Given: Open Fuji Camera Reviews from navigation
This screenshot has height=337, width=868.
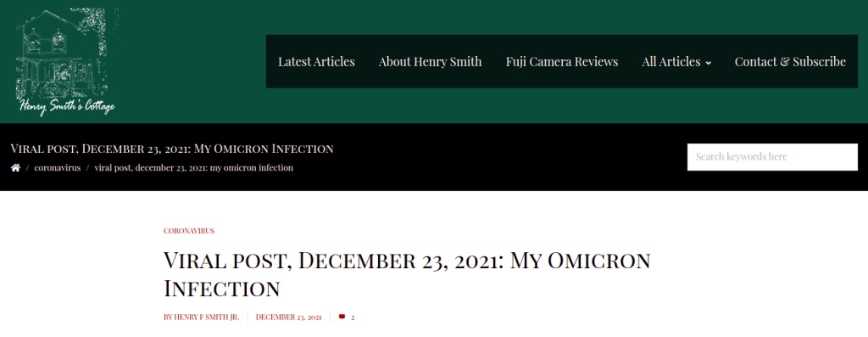Looking at the screenshot, I should coord(562,61).
